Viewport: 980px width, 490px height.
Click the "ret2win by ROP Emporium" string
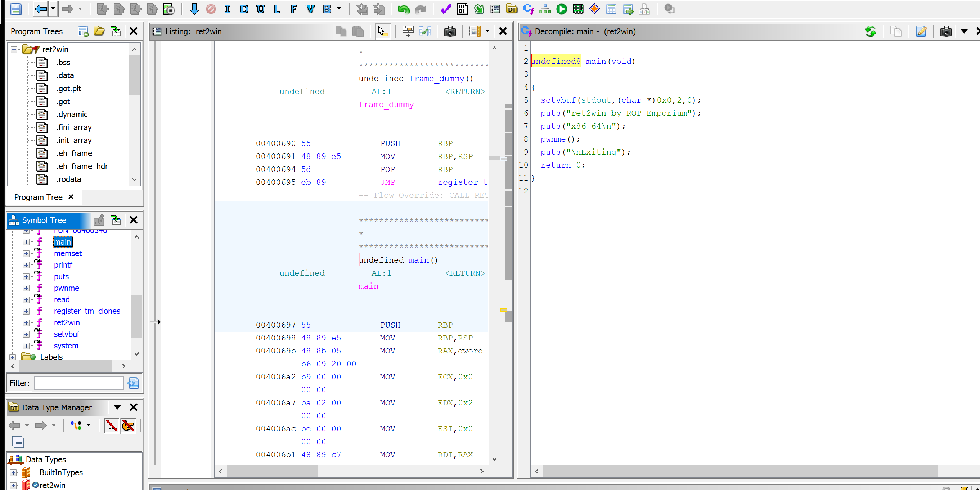[x=628, y=113]
